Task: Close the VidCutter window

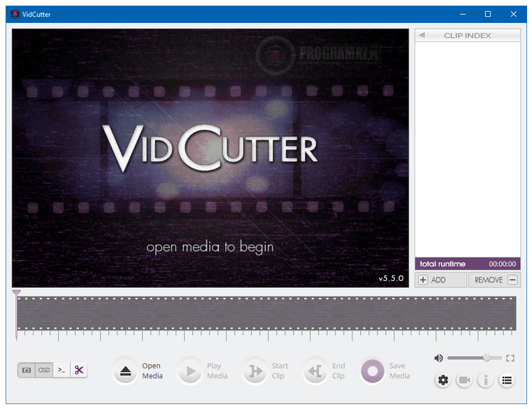Action: pyautogui.click(x=513, y=14)
